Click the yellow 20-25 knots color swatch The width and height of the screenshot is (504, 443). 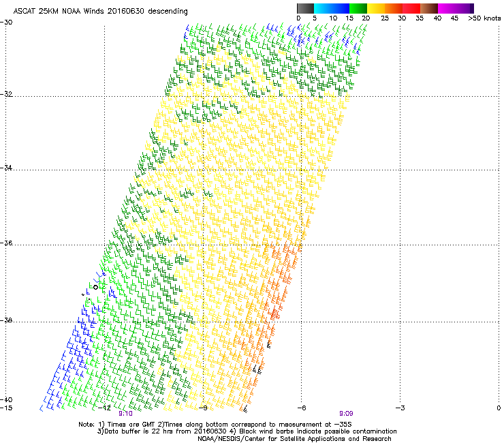tap(376, 8)
